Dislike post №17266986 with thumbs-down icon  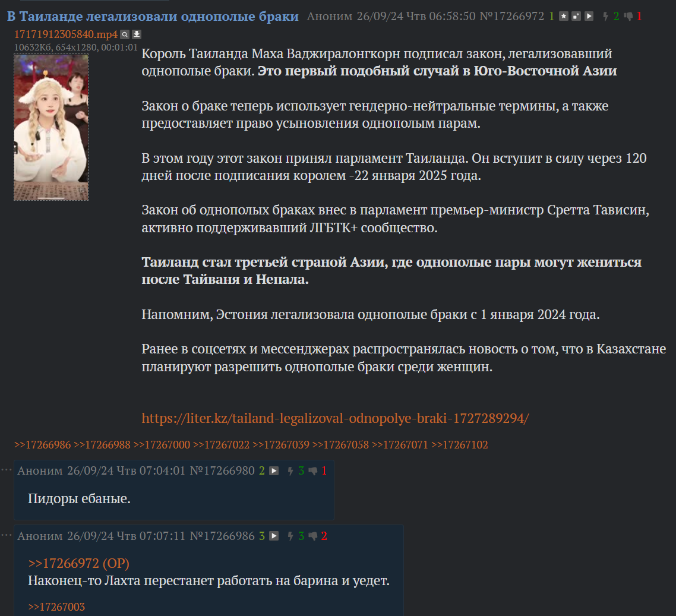[314, 536]
